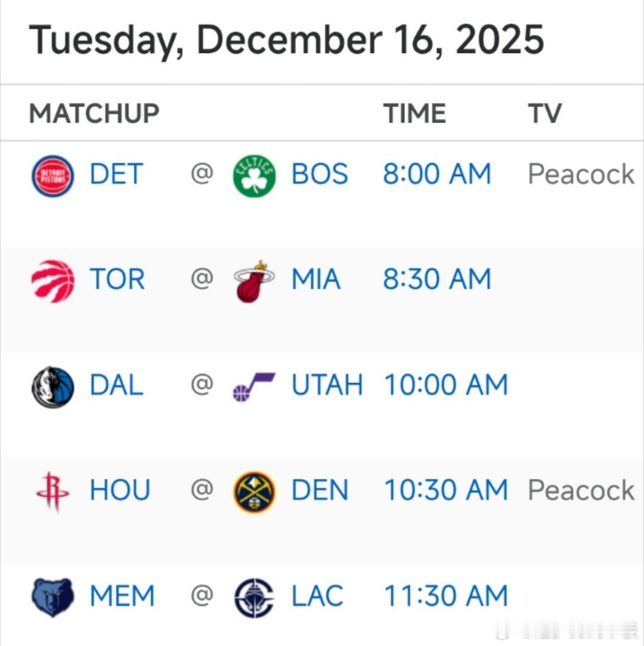The image size is (644, 646).
Task: Open the BOS team link
Action: point(320,174)
